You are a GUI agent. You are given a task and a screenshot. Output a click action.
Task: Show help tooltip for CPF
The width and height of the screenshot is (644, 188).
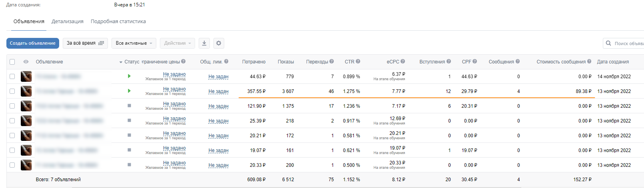click(x=475, y=61)
